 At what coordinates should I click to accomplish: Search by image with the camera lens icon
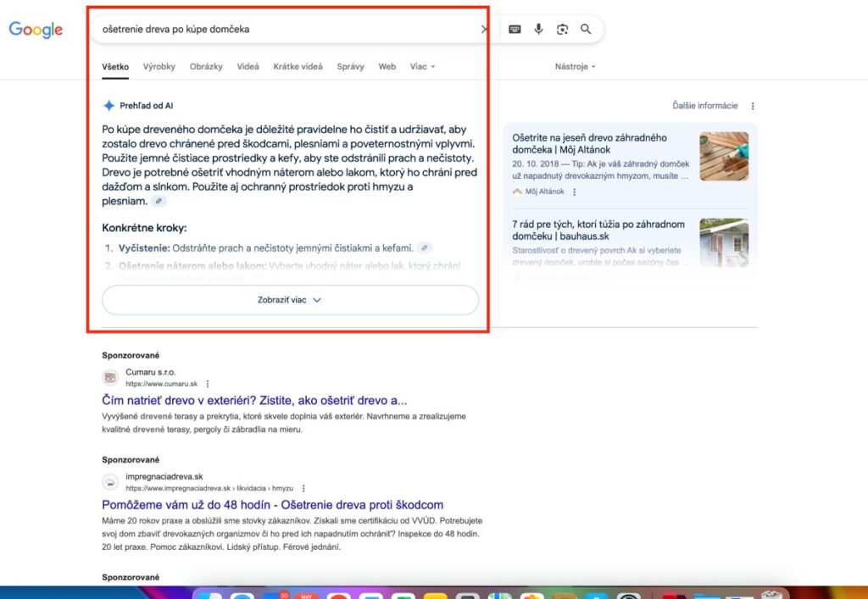click(x=562, y=30)
